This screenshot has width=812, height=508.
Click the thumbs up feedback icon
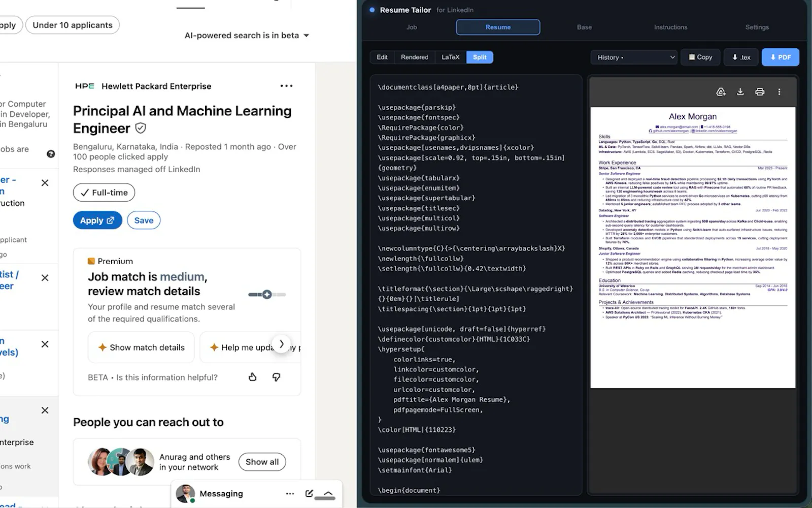pyautogui.click(x=253, y=377)
